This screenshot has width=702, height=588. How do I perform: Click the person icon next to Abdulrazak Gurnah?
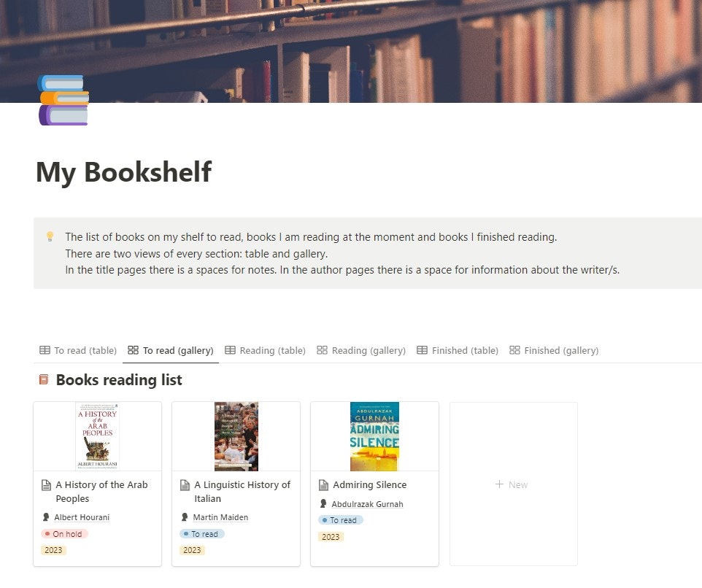pyautogui.click(x=323, y=503)
